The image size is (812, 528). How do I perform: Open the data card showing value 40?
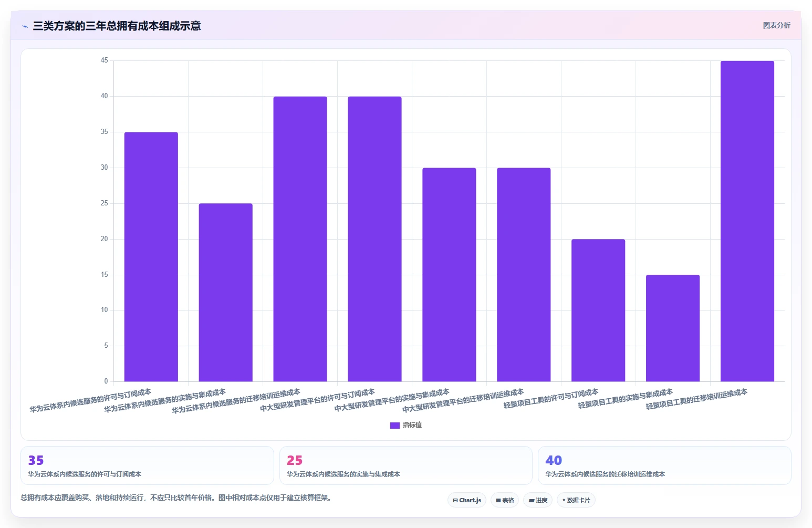pyautogui.click(x=664, y=465)
